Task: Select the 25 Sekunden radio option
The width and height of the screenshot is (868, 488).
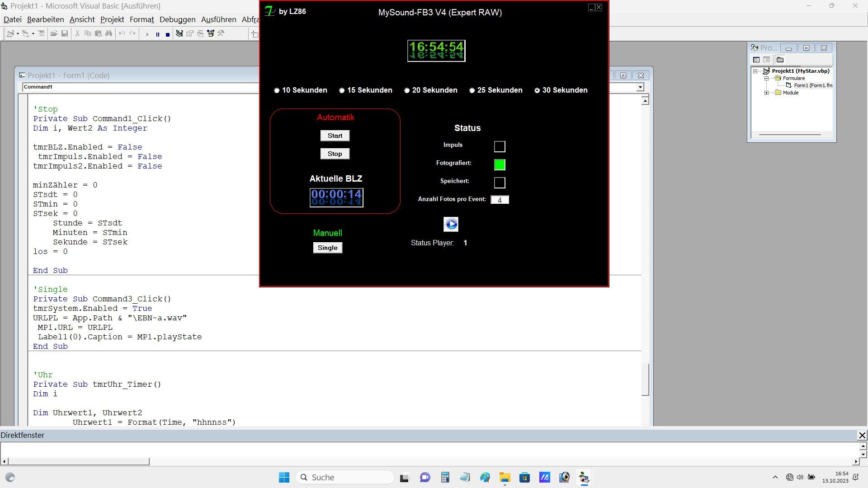Action: pyautogui.click(x=472, y=90)
